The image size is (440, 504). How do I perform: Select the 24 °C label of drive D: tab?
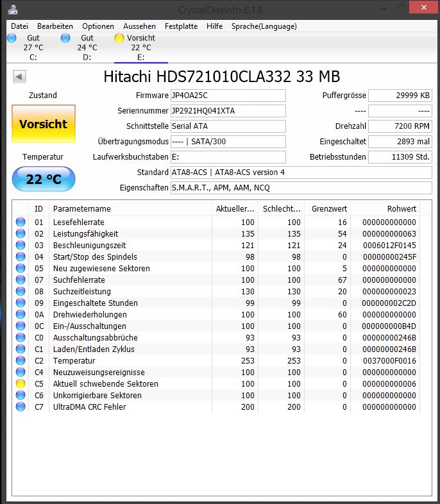click(87, 47)
